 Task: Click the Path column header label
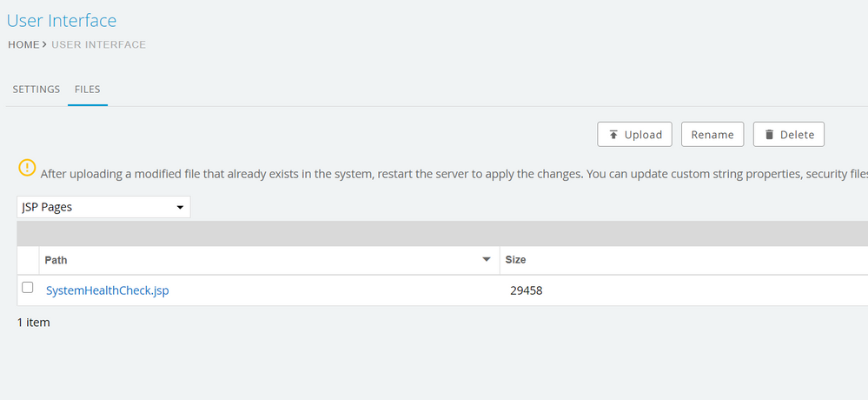[56, 260]
